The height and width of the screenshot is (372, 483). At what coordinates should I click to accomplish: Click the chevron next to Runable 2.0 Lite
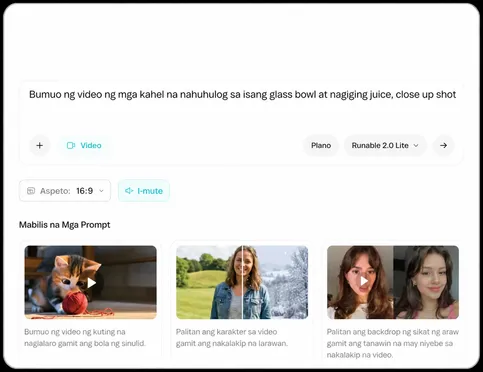[x=416, y=145]
